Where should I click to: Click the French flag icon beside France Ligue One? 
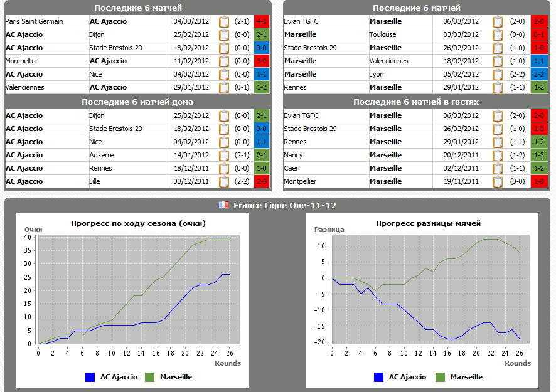223,205
